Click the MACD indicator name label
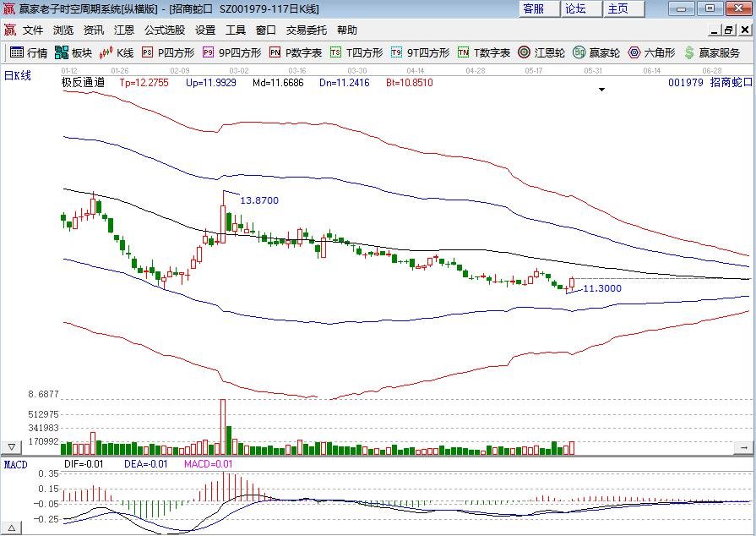 click(x=15, y=465)
